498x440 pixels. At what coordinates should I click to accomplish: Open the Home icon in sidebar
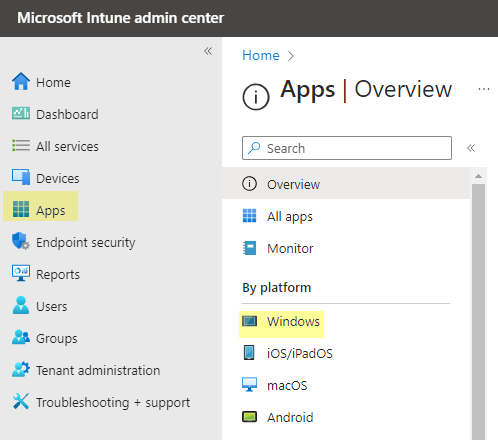(21, 81)
